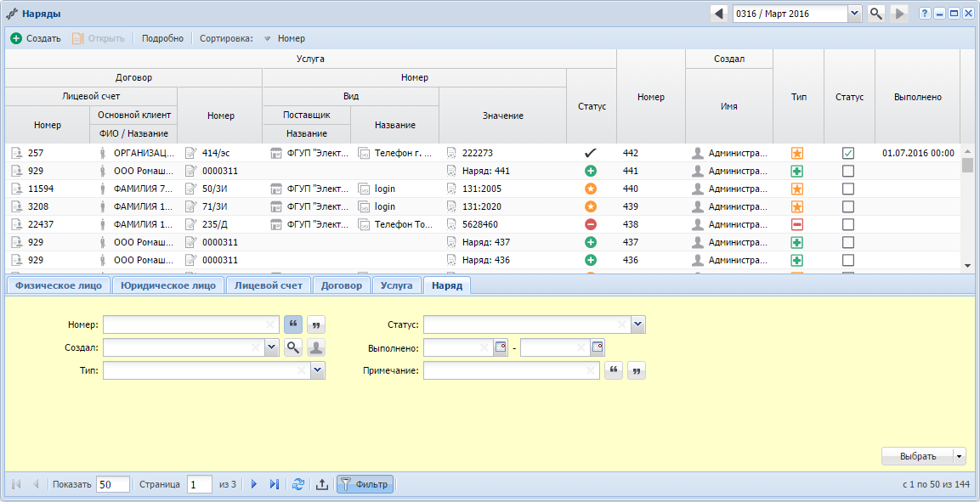The height and width of the screenshot is (502, 980).
Task: Click person icon beside ФАМИЛИЯ in row 11594
Action: click(103, 189)
